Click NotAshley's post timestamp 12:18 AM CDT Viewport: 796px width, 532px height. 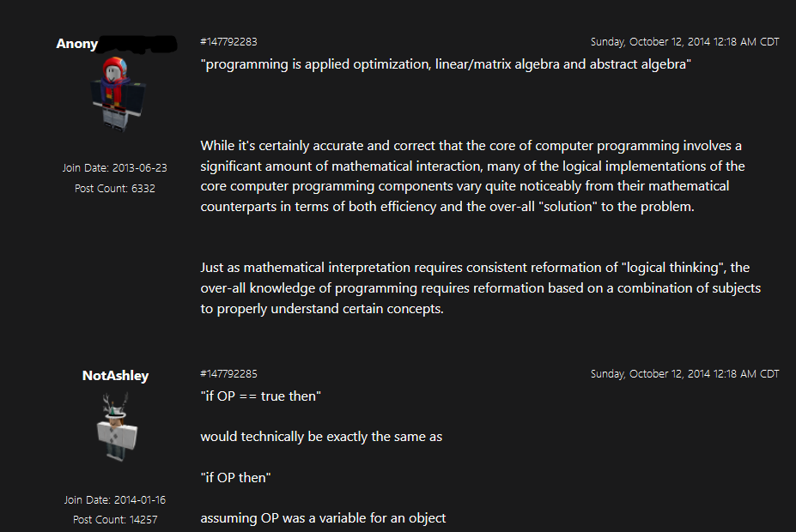tap(684, 374)
